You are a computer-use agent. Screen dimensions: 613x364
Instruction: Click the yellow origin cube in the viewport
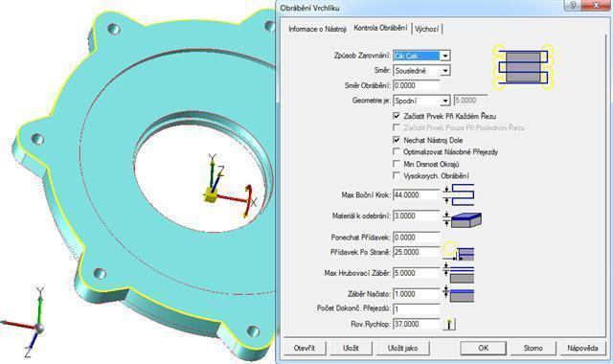[210, 194]
